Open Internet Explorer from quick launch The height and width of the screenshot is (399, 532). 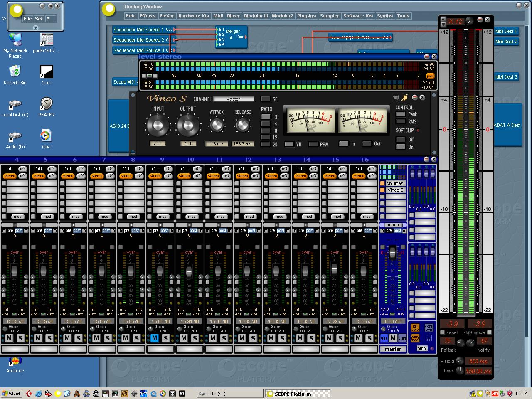[x=38, y=393]
